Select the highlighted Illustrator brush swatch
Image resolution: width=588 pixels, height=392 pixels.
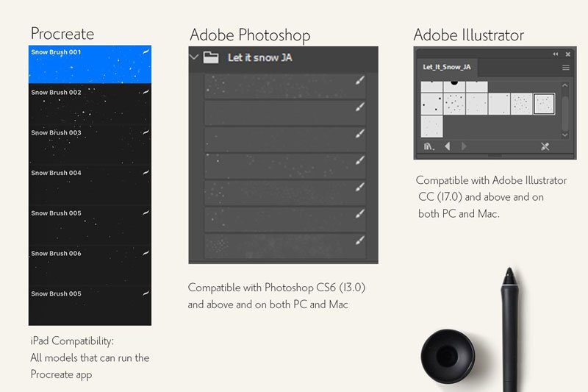(544, 104)
